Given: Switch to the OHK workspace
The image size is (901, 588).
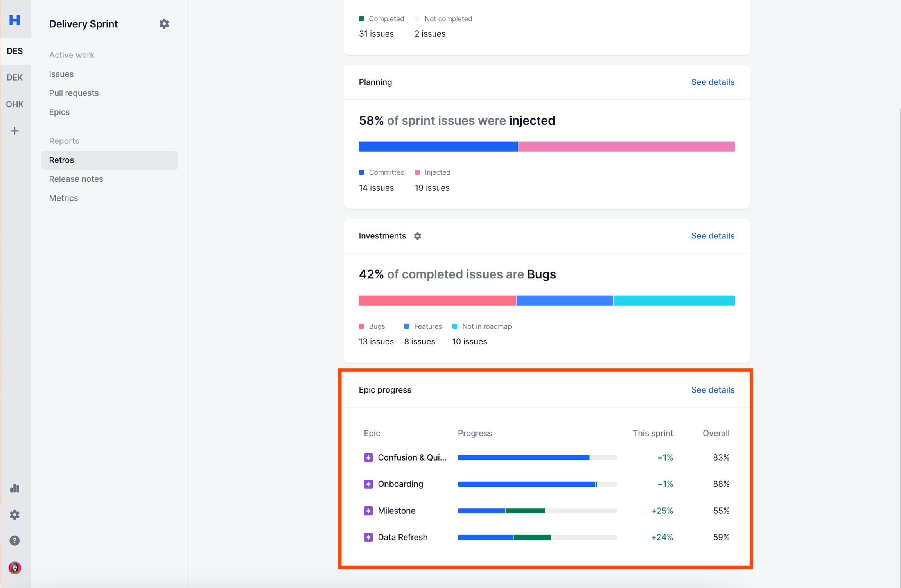Looking at the screenshot, I should pyautogui.click(x=14, y=104).
